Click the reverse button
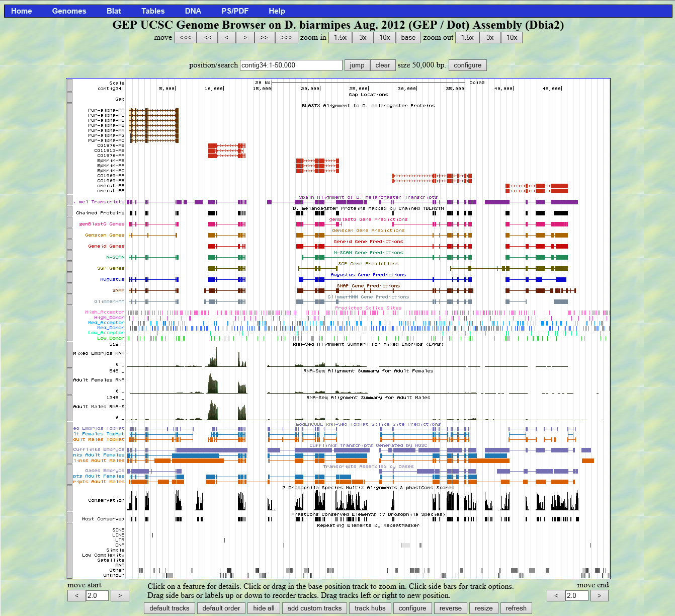 click(x=451, y=608)
